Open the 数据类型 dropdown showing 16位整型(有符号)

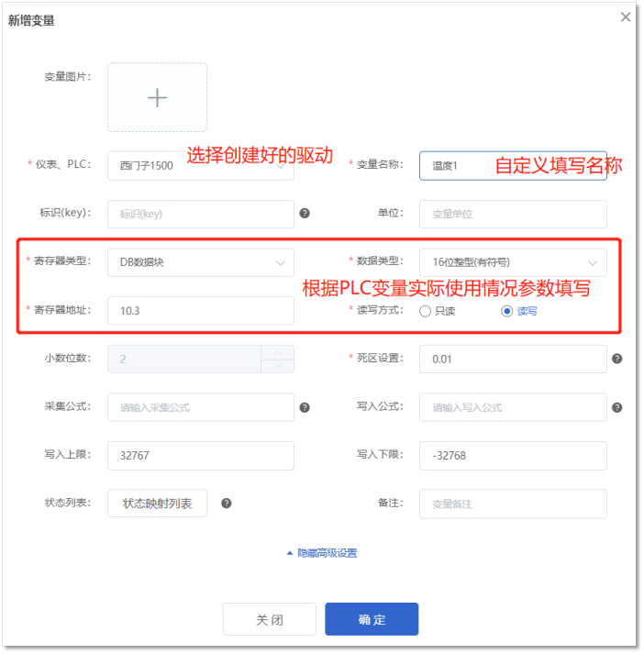(513, 262)
